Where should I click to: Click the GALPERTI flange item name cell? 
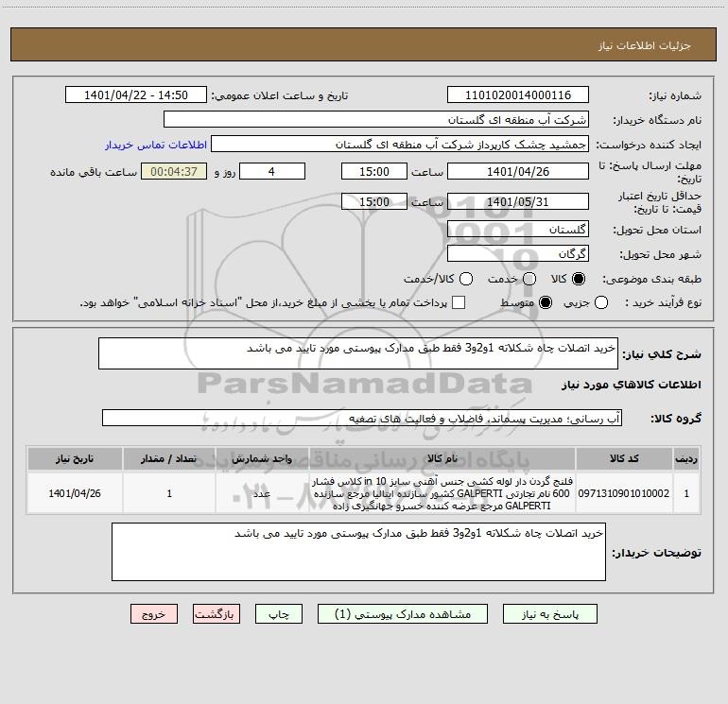[x=442, y=493]
